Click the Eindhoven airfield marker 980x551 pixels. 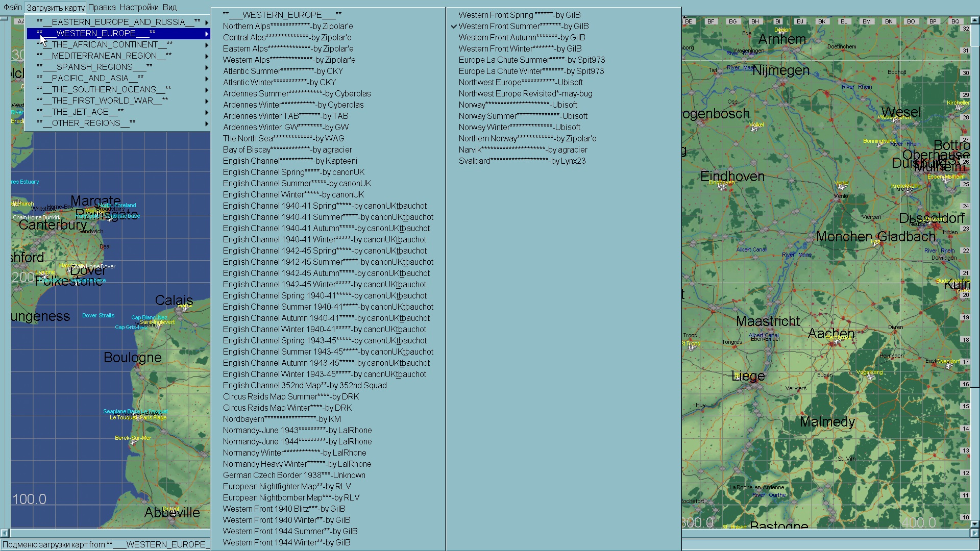721,187
